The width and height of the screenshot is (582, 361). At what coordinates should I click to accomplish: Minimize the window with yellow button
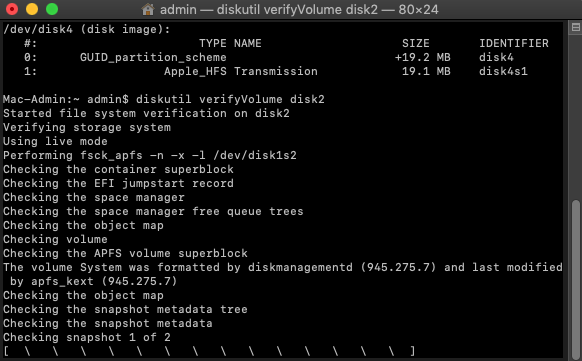32,9
